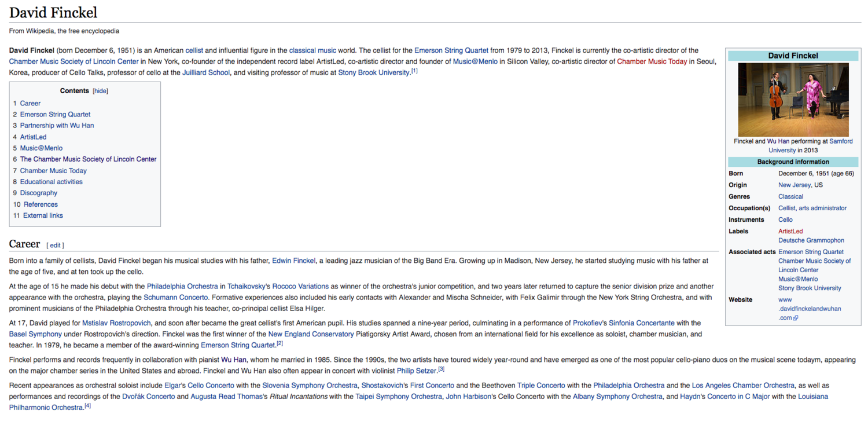868x421 pixels.
Task: Go to Discography in Contents
Action: pyautogui.click(x=39, y=193)
